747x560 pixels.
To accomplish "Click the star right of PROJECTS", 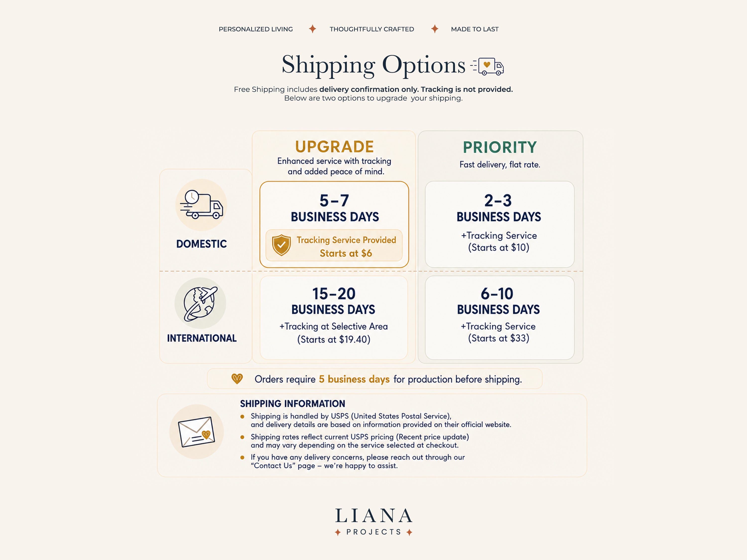I will click(x=409, y=532).
